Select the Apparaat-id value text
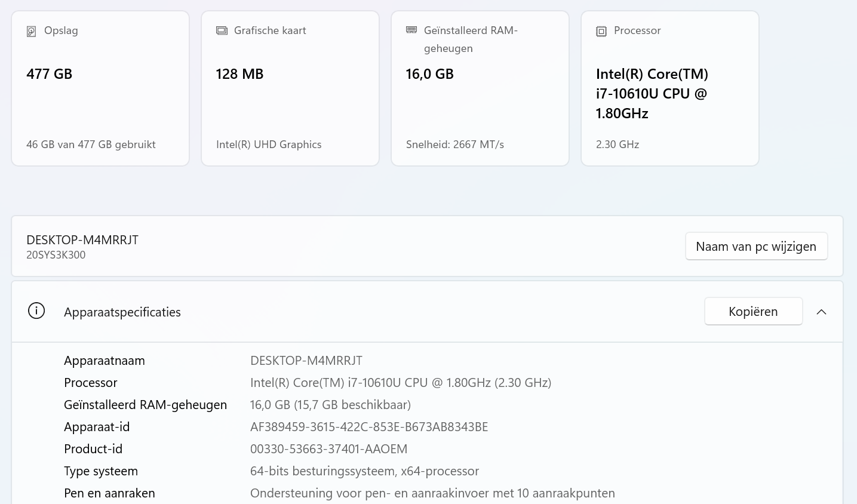The width and height of the screenshot is (857, 504). coord(368,426)
